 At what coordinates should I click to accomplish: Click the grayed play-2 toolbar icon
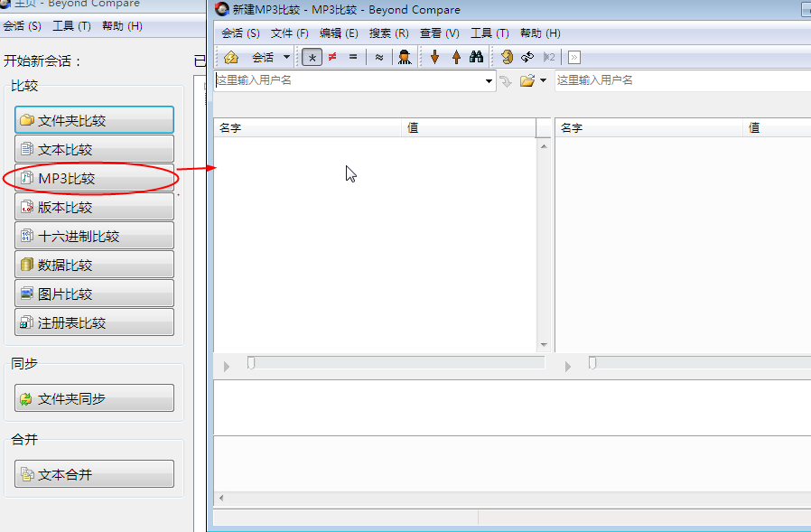549,57
